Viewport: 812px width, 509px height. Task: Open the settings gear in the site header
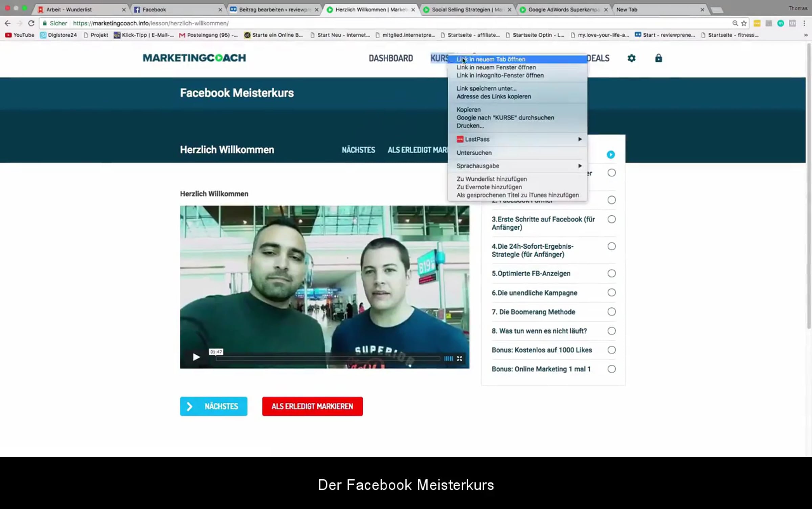(631, 58)
